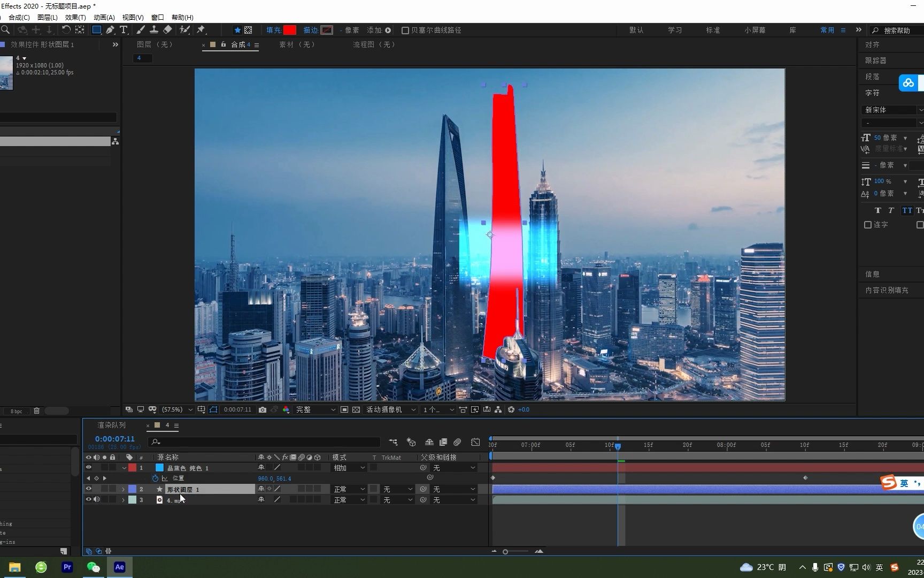The image size is (924, 578).
Task: Open the 合成(C) composition menu
Action: coord(19,18)
